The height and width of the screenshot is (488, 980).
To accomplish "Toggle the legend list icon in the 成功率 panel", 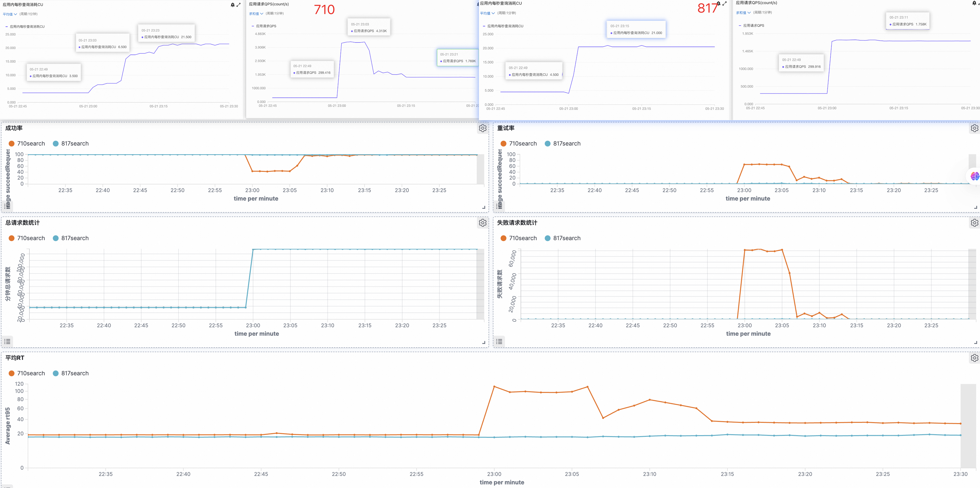I will (x=7, y=206).
